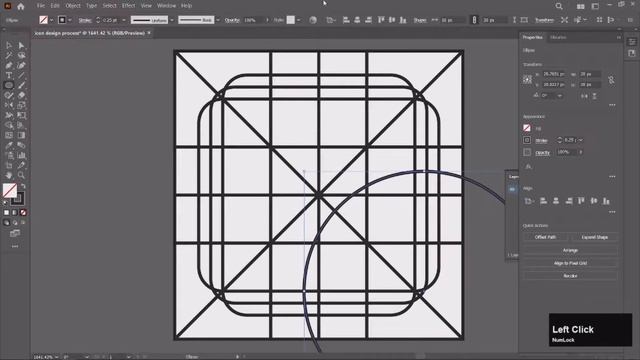The image size is (640, 360).
Task: Click the large fill swatch in toolbox
Action: (10, 190)
